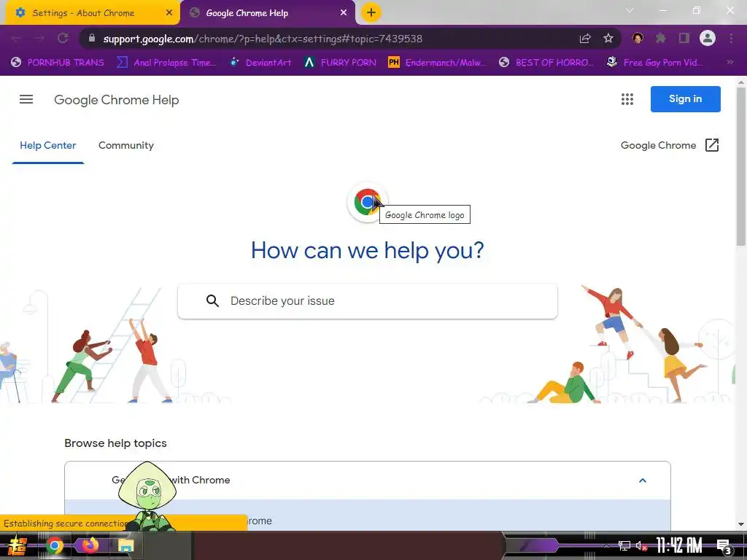
Task: Open Chrome from the taskbar
Action: coord(55,545)
